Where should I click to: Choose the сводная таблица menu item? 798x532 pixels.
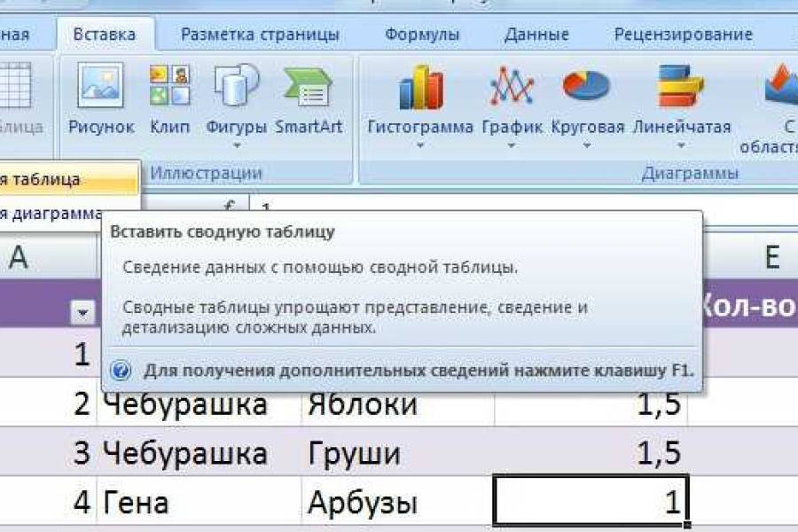point(53,179)
